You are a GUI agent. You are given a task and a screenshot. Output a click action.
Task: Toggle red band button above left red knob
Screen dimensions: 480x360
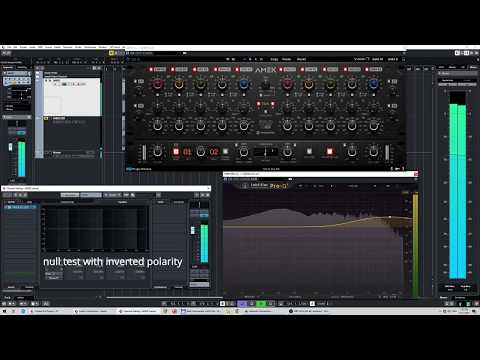pyautogui.click(x=151, y=69)
